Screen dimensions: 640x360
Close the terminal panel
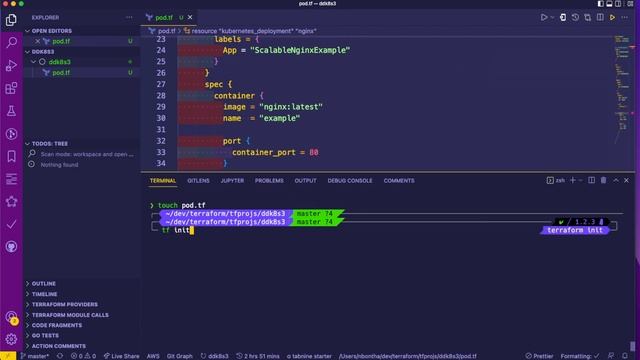point(627,180)
